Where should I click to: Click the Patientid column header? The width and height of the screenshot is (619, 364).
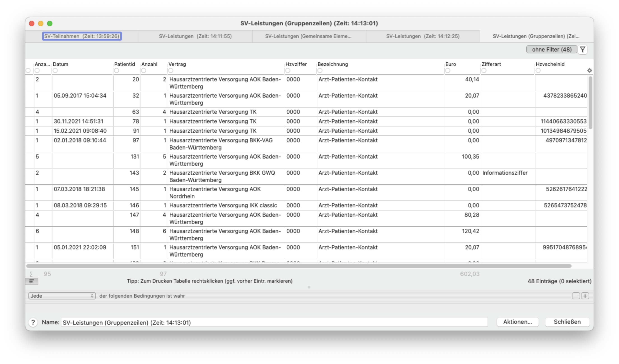[124, 64]
